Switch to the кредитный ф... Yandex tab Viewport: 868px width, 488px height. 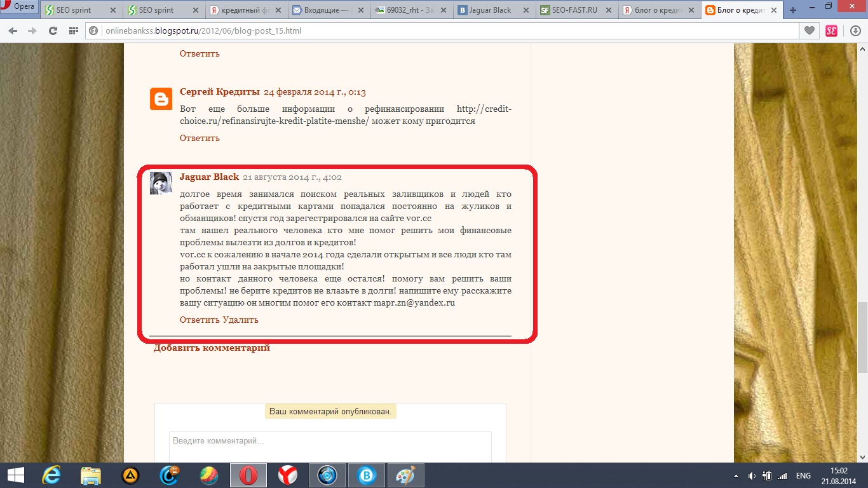[x=246, y=10]
